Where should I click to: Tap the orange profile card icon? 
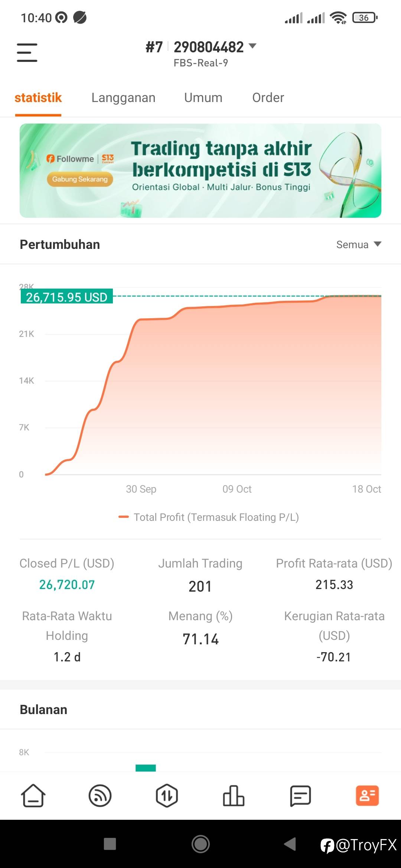[367, 796]
